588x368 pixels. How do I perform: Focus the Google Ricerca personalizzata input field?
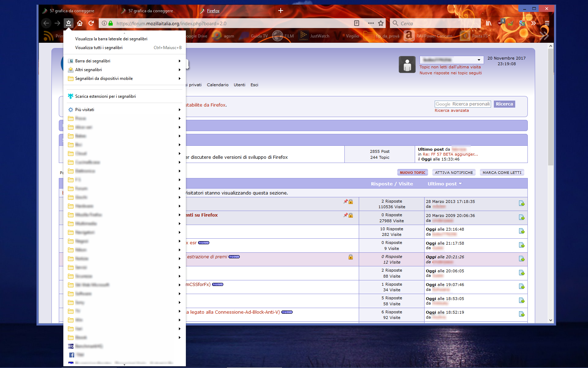click(x=463, y=104)
